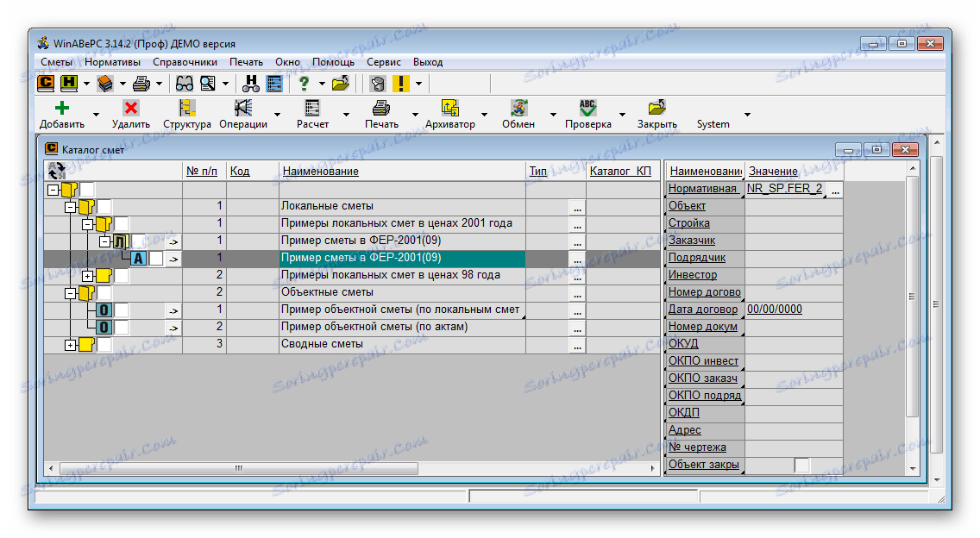Click ellipsis button beside NR_SP.FER_2 value
This screenshot has width=980, height=538.
coord(836,190)
